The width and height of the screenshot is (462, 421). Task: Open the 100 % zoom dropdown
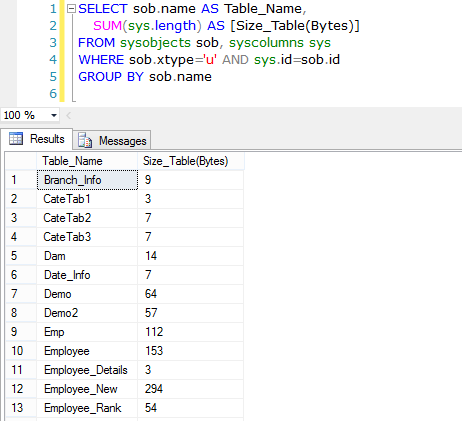54,115
